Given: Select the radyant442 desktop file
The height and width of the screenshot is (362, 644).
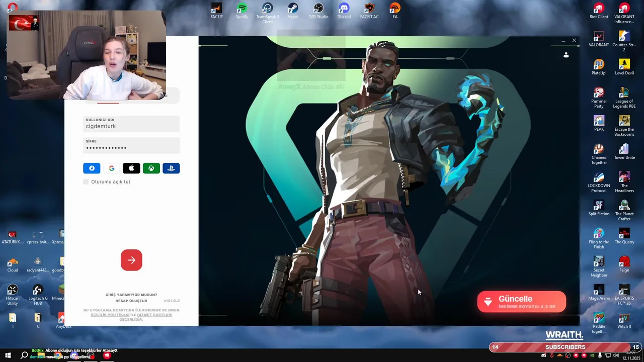Looking at the screenshot, I should tap(38, 264).
